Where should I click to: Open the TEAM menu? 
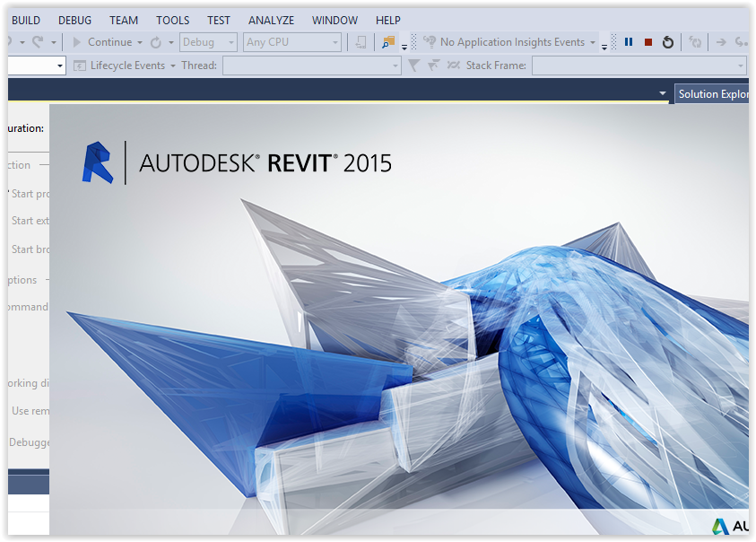pyautogui.click(x=124, y=21)
